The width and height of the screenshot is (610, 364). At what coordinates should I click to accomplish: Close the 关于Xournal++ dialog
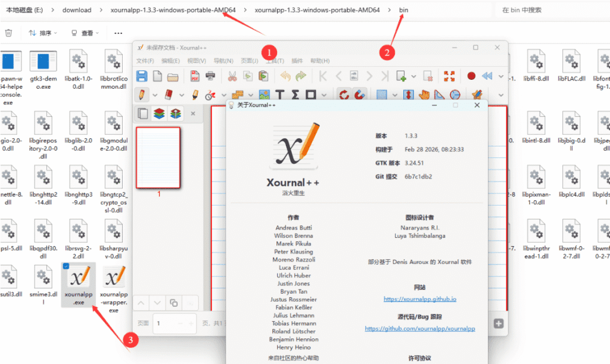coord(477,105)
